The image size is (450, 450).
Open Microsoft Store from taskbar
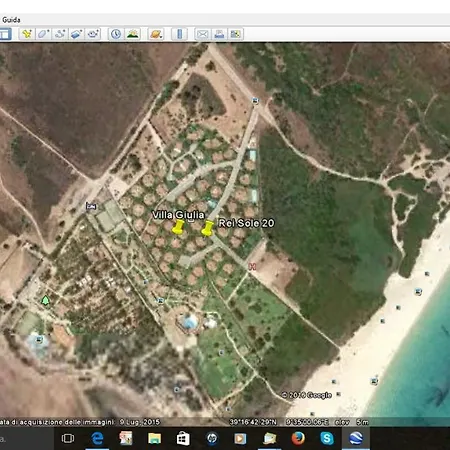click(183, 438)
